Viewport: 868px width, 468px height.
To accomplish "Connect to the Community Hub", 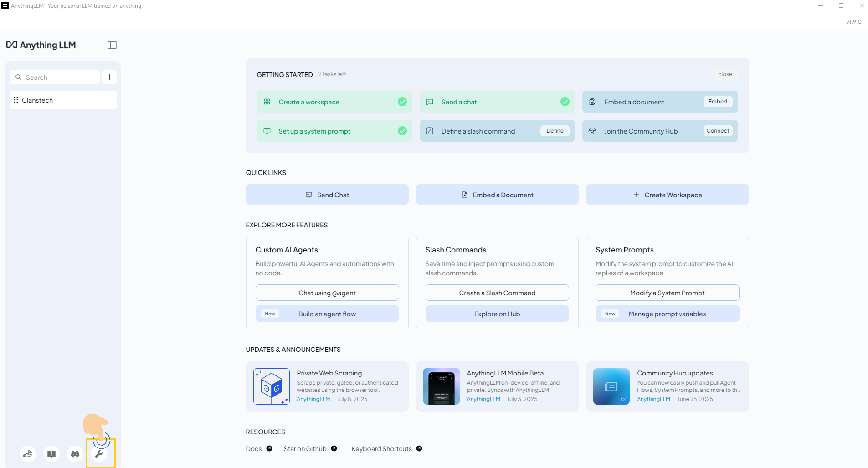I will pos(718,131).
